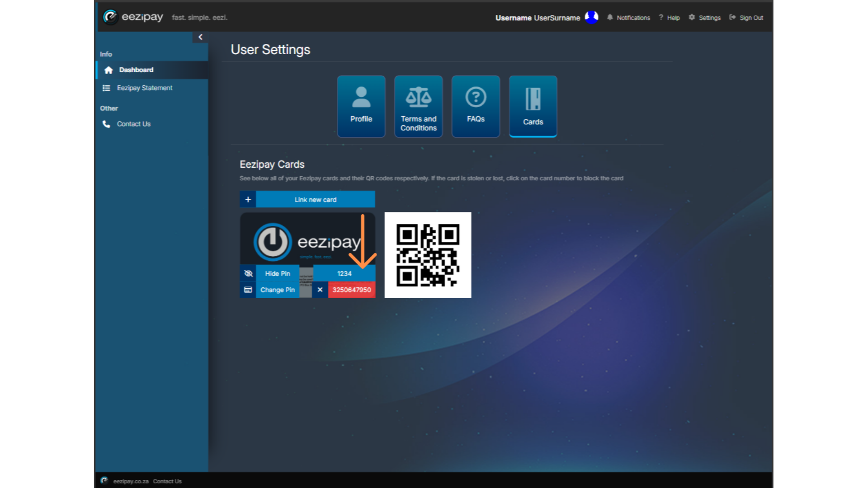Click the pin value 1234
The height and width of the screenshot is (488, 868).
[344, 273]
